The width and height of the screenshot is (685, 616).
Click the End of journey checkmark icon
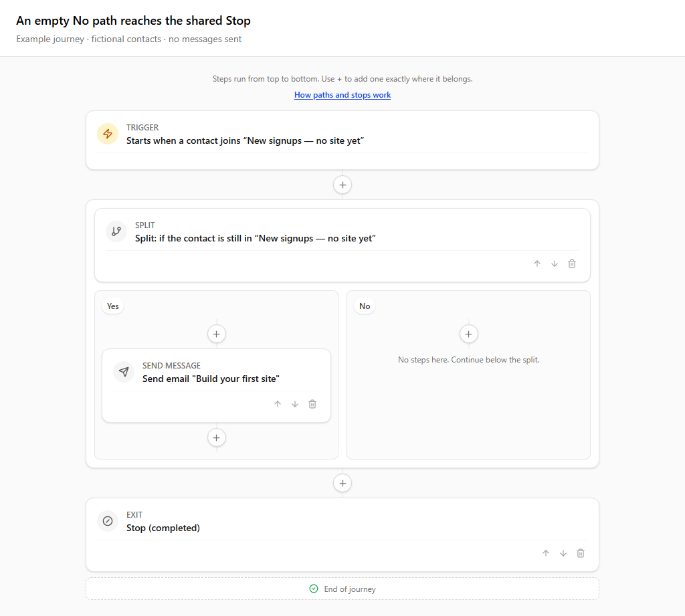(314, 589)
